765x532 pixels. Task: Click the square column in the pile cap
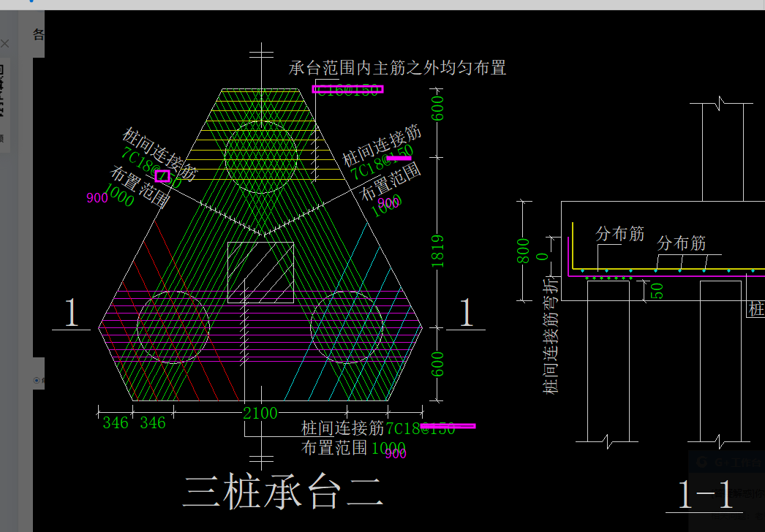[260, 272]
